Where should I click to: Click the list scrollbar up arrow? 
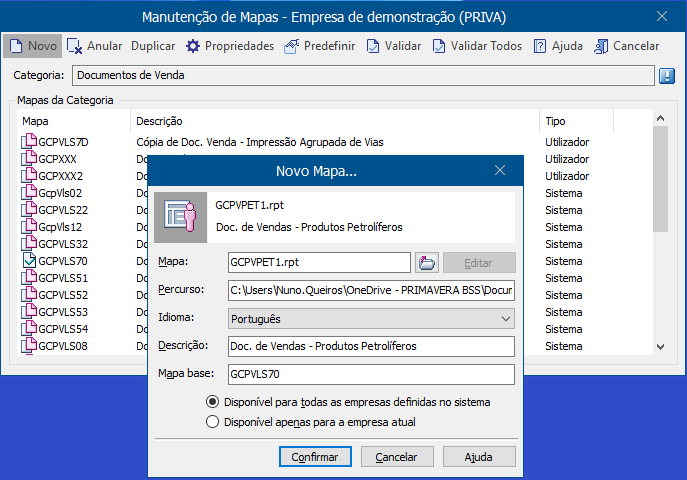pos(661,118)
